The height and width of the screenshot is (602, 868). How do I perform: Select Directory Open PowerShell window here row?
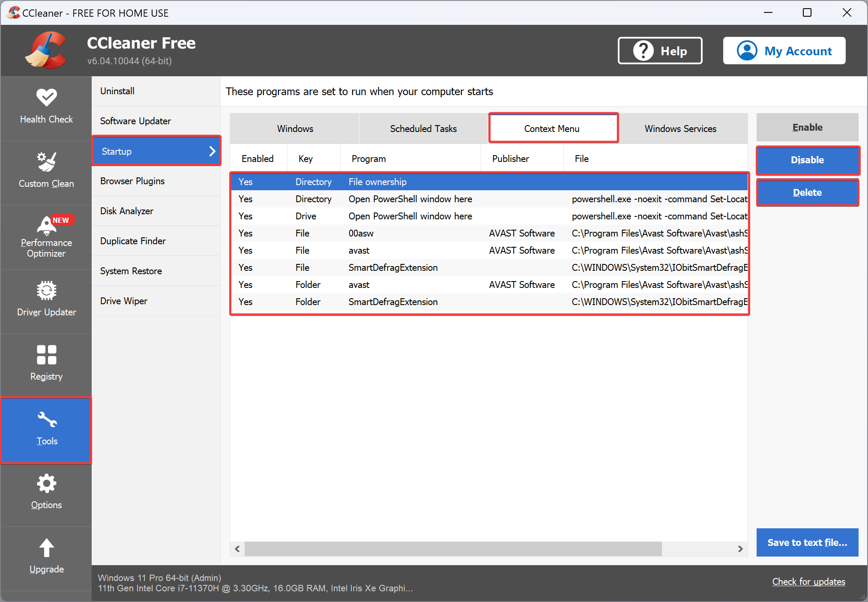tap(489, 199)
